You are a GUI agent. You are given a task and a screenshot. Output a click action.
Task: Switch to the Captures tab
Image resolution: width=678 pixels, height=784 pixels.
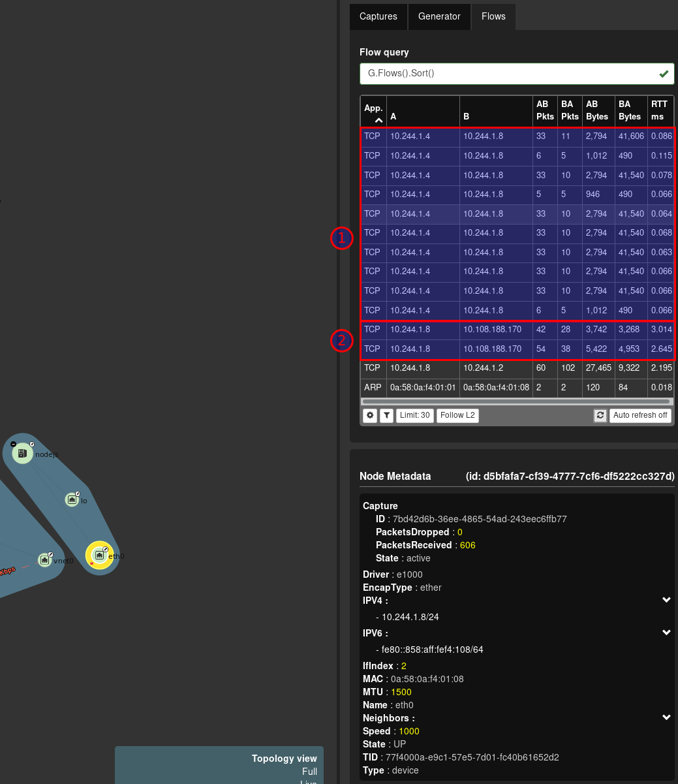point(378,16)
